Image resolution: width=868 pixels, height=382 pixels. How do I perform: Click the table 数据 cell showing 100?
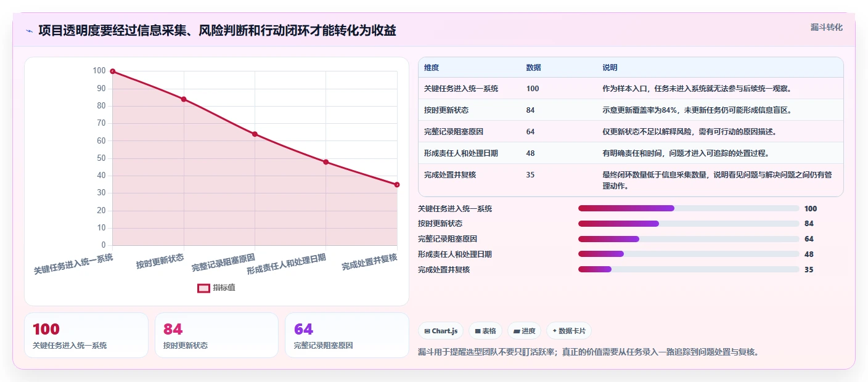coord(533,89)
